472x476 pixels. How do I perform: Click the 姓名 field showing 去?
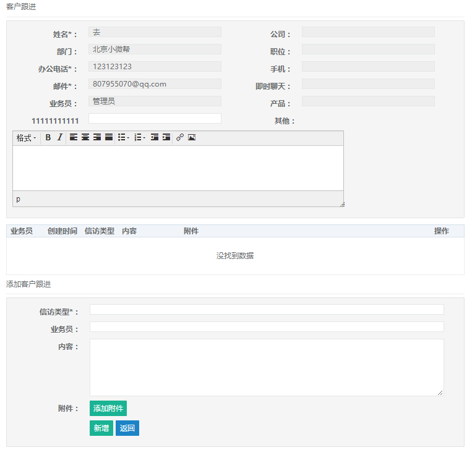coord(155,32)
